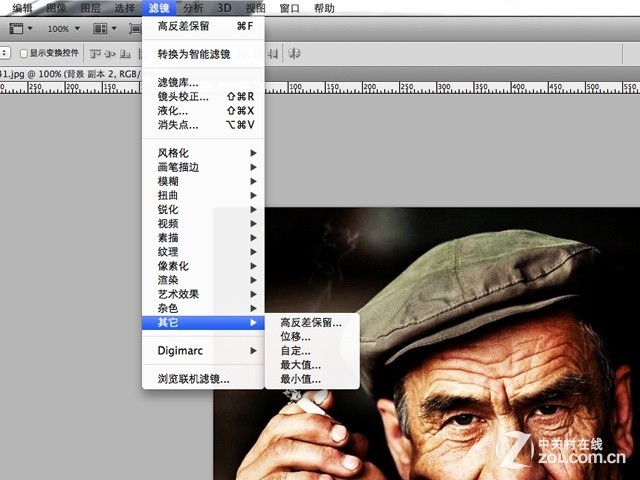
Task: Choose 镜头校正... from the filter menu
Action: click(203, 97)
